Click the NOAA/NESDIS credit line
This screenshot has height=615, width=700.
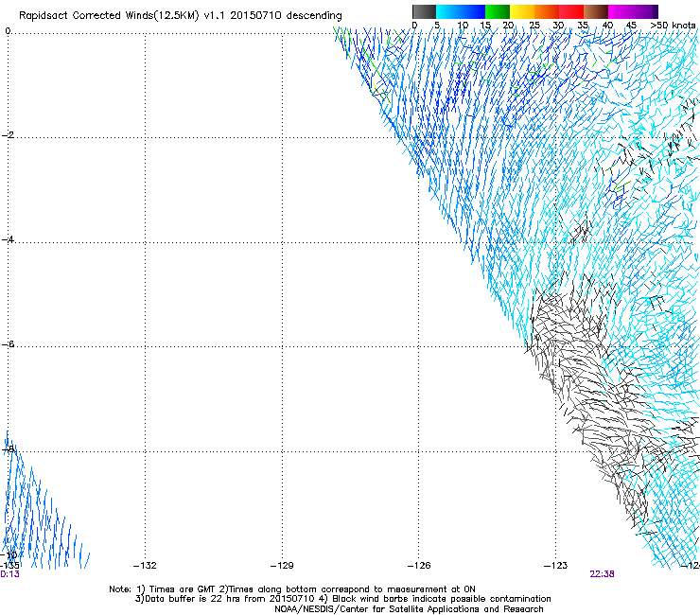coord(409,609)
